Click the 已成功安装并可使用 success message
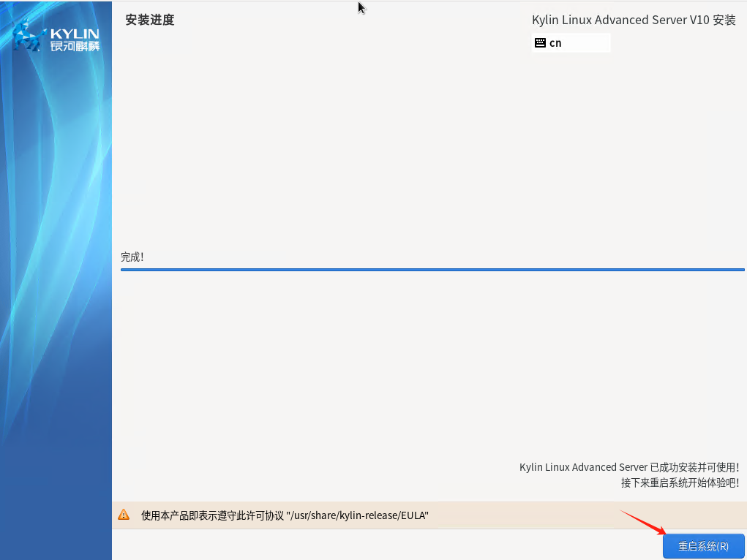 click(x=629, y=467)
